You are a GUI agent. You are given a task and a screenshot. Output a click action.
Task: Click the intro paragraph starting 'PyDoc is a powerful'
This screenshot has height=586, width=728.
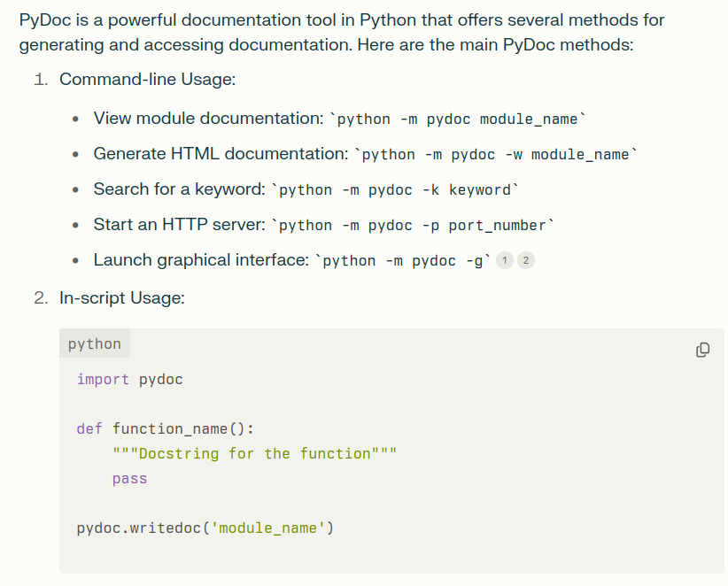(342, 33)
